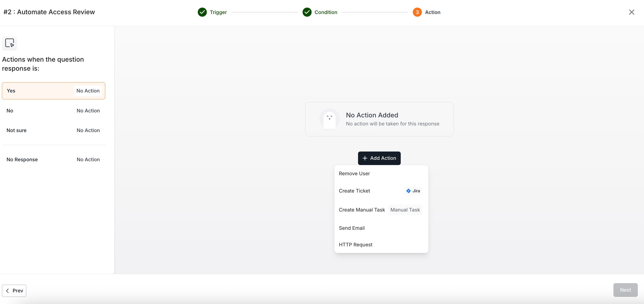
Task: Click the Jira badge next to Create Ticket
Action: (413, 191)
